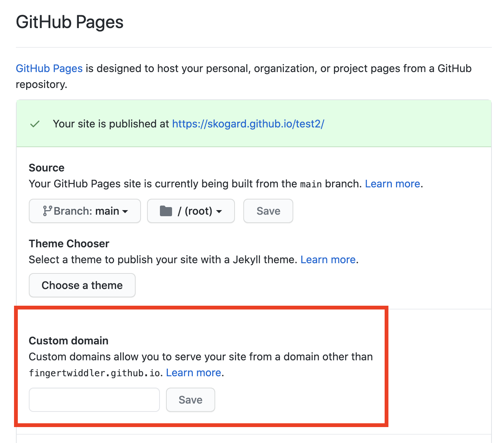Screen dimensions: 504x443
Task: Click the 'Theme Chooser' section heading
Action: coord(69,244)
